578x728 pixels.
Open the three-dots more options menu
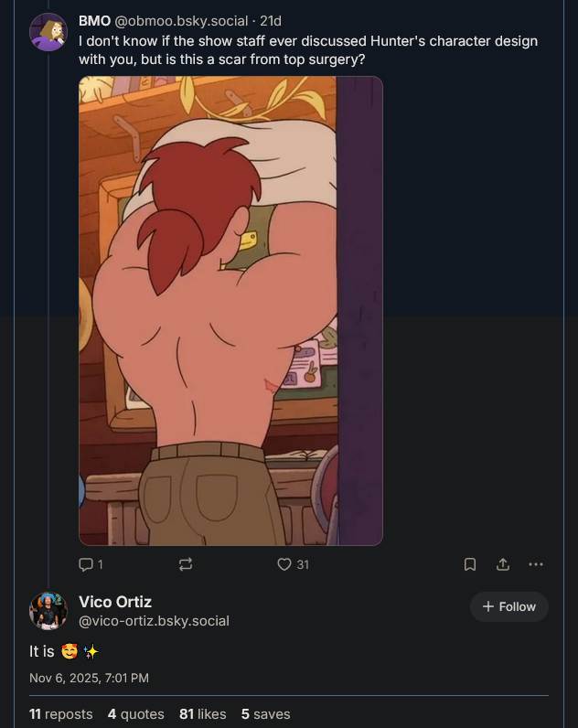coord(536,564)
